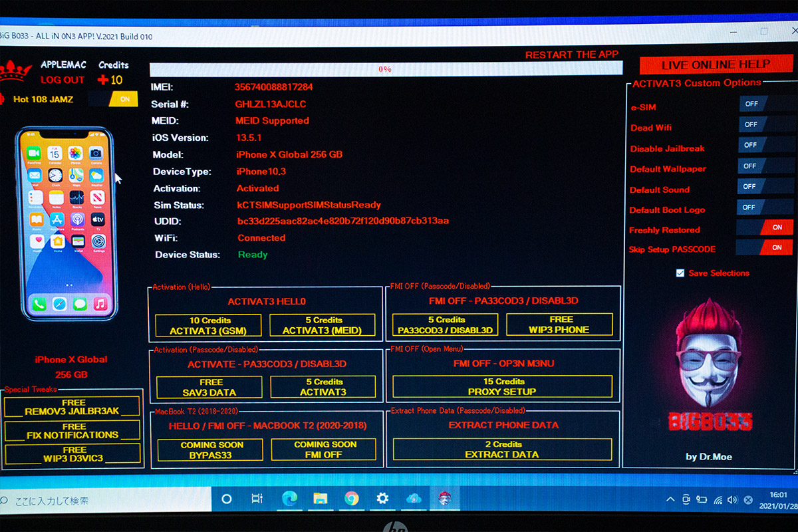Viewport: 798px width, 532px height.
Task: Turn off the Skip Setup PASSCODE switch
Action: (x=765, y=247)
